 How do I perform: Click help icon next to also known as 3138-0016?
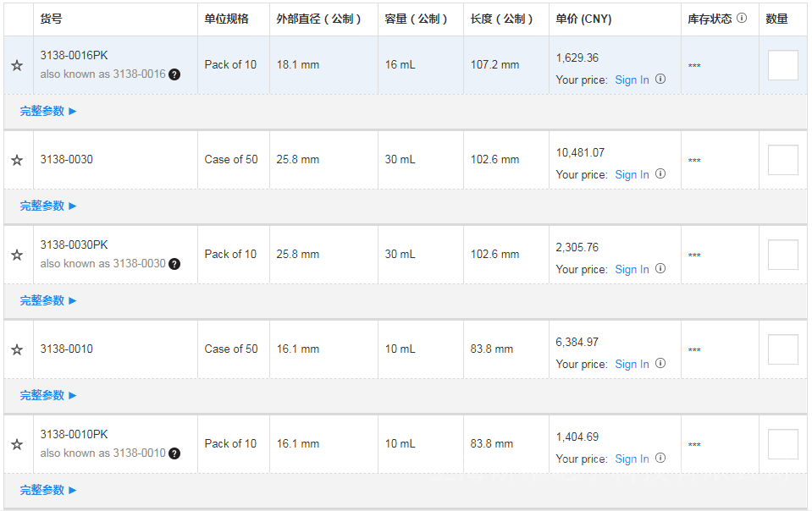point(174,74)
